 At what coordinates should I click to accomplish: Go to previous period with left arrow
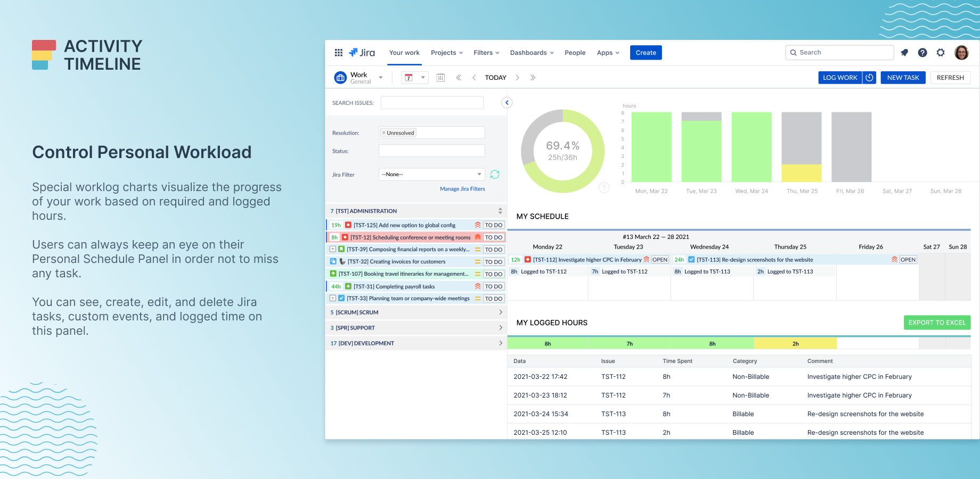coord(474,78)
